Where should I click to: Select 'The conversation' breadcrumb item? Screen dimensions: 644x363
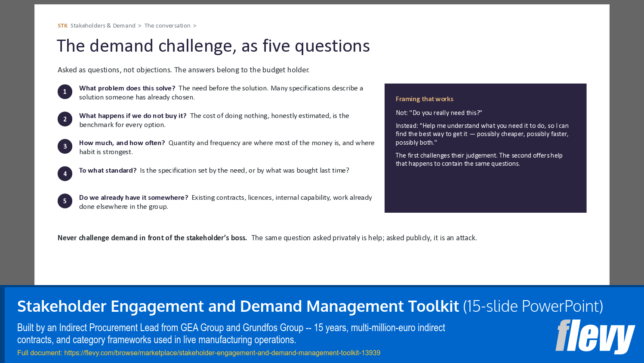pos(167,26)
